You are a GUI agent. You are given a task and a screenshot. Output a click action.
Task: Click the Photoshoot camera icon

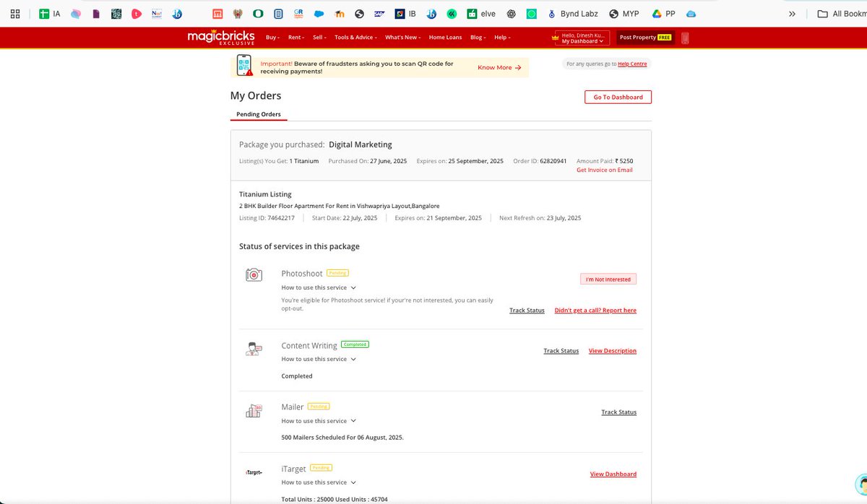254,274
